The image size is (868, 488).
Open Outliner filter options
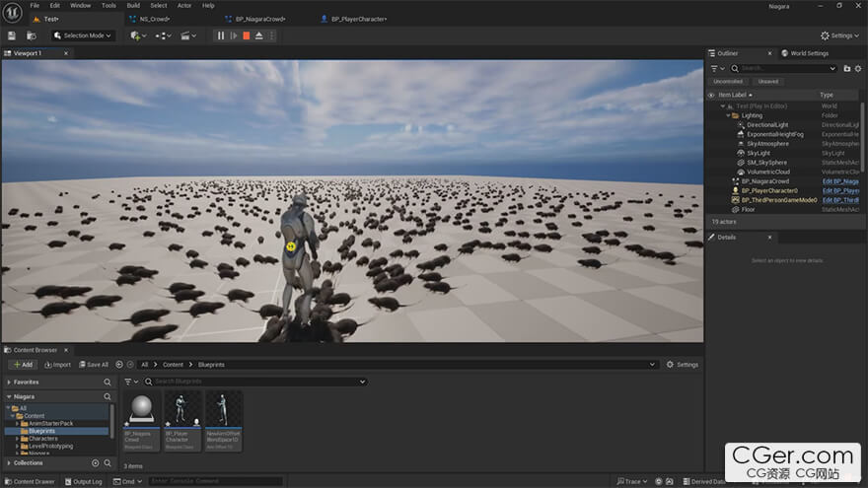(717, 69)
